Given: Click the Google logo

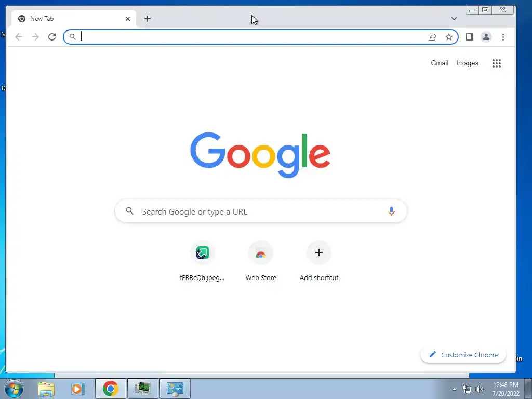Looking at the screenshot, I should (x=260, y=155).
